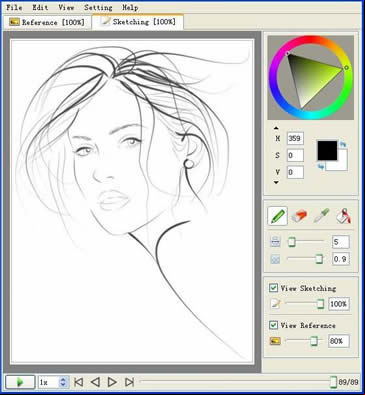Collapse HSV panel with the up arrow
365x395 pixels.
point(276,128)
